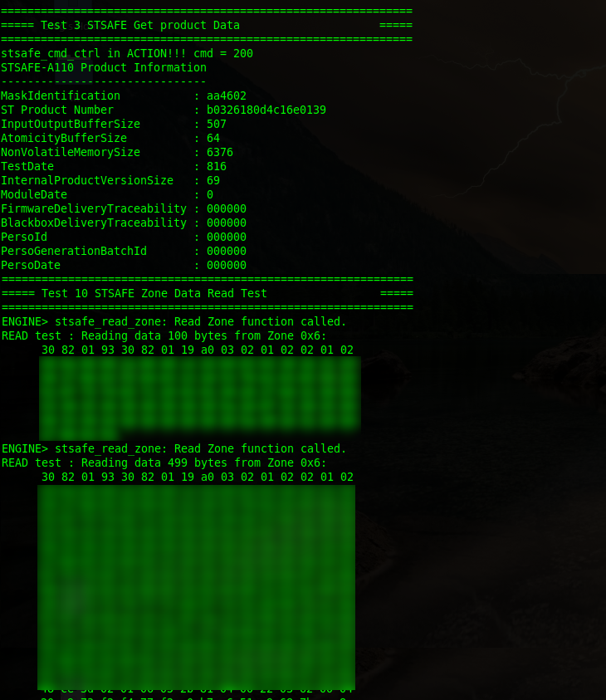The image size is (606, 700).
Task: Click the 'InternalProductVersionSize' label
Action: [87, 181]
